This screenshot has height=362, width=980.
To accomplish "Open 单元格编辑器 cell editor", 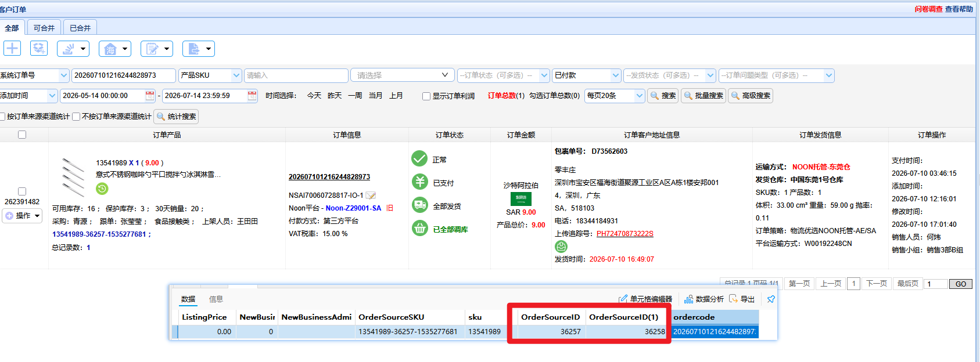I will tap(645, 299).
